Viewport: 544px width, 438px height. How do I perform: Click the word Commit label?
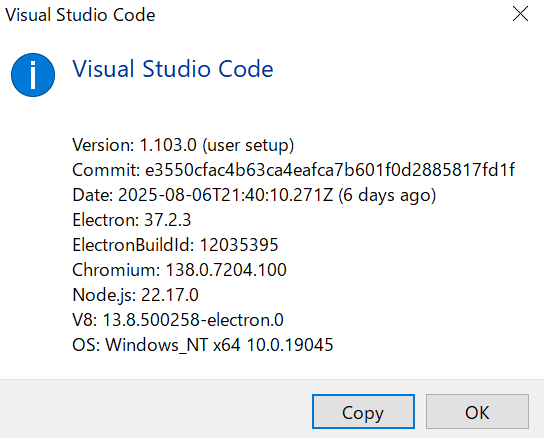106,170
